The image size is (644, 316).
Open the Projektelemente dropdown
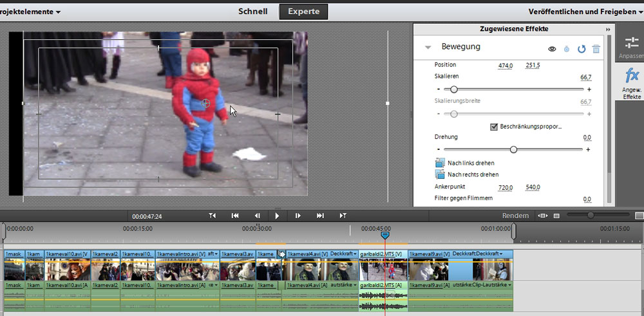pos(30,12)
